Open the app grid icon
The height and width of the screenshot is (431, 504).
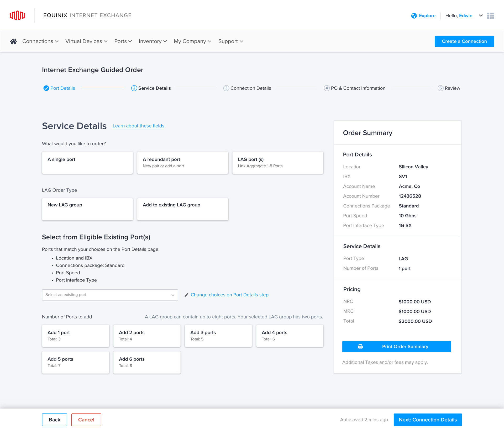(x=490, y=16)
